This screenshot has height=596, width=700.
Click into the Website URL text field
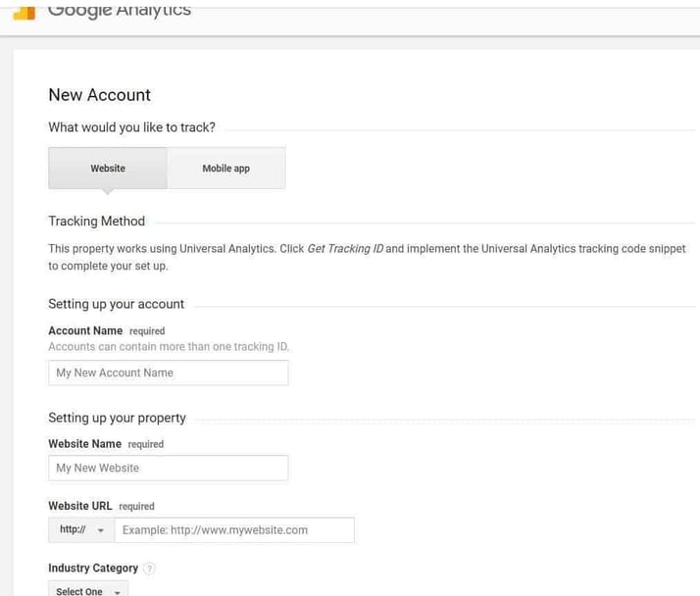234,530
